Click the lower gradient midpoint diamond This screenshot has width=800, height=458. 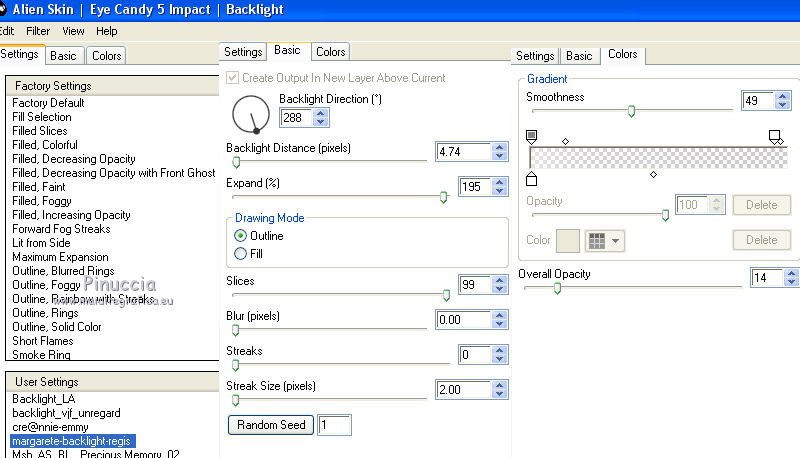coord(654,174)
